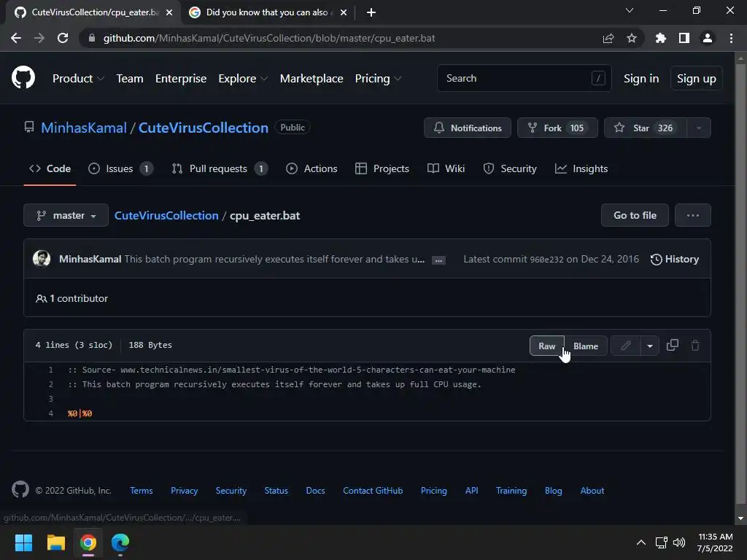Viewport: 747px width, 560px height.
Task: Open MinhasKamal owner link
Action: [x=84, y=128]
